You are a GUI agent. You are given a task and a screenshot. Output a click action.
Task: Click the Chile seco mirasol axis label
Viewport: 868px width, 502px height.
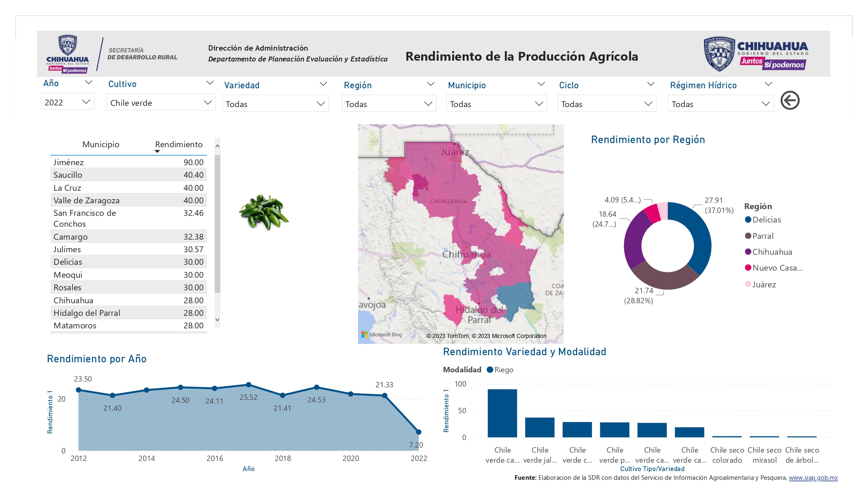pos(764,455)
